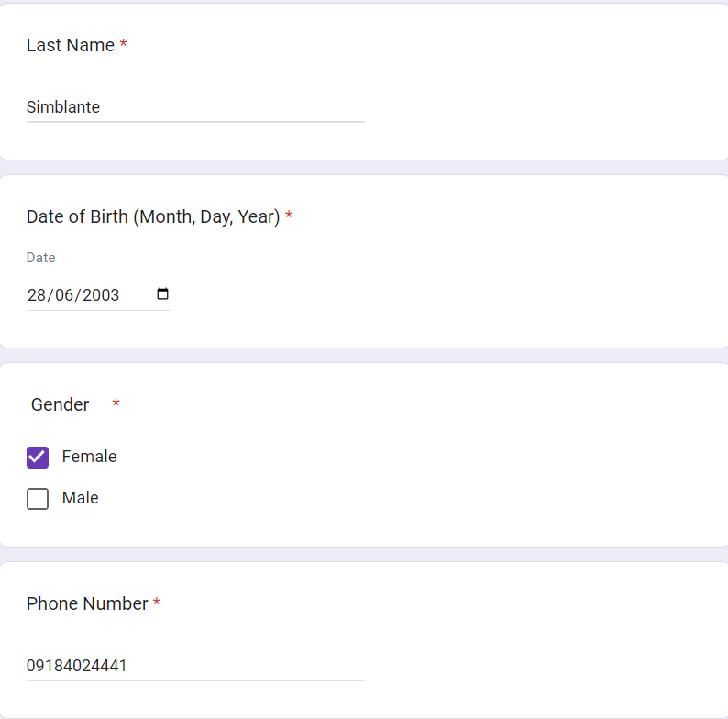Check the Male checkbox

point(38,499)
